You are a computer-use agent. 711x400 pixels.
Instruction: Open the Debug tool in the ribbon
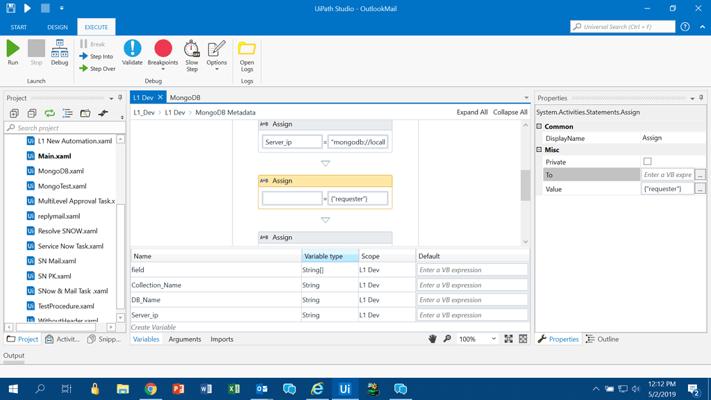(59, 53)
